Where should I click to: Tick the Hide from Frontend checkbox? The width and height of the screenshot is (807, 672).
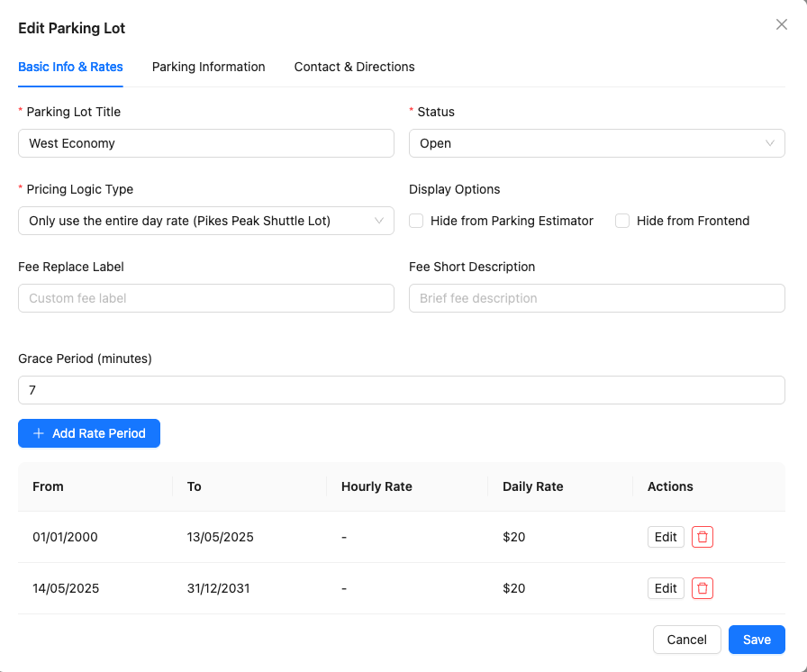click(622, 221)
